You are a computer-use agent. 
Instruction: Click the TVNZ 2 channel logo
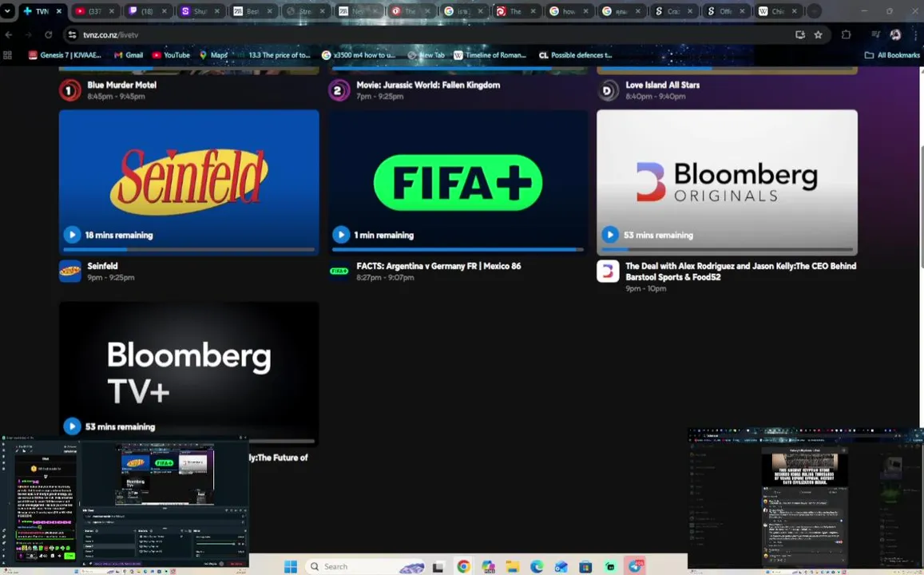pos(339,90)
